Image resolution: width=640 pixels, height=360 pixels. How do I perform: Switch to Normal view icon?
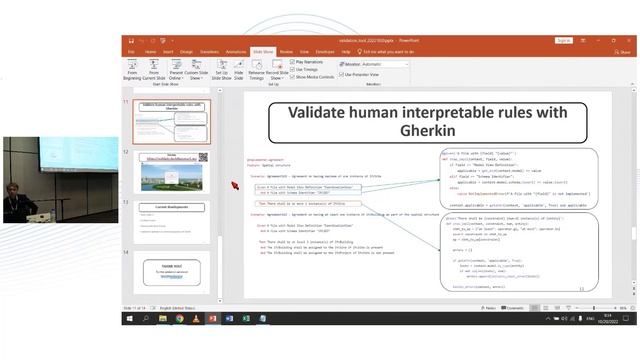pos(534,308)
